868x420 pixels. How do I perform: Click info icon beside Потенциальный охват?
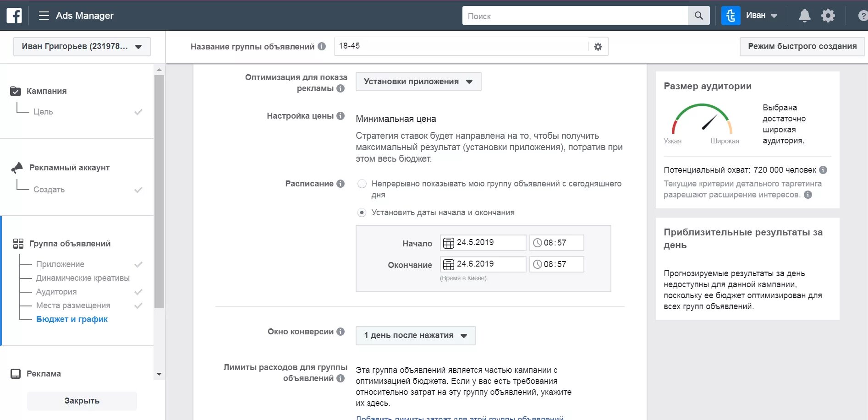point(823,170)
